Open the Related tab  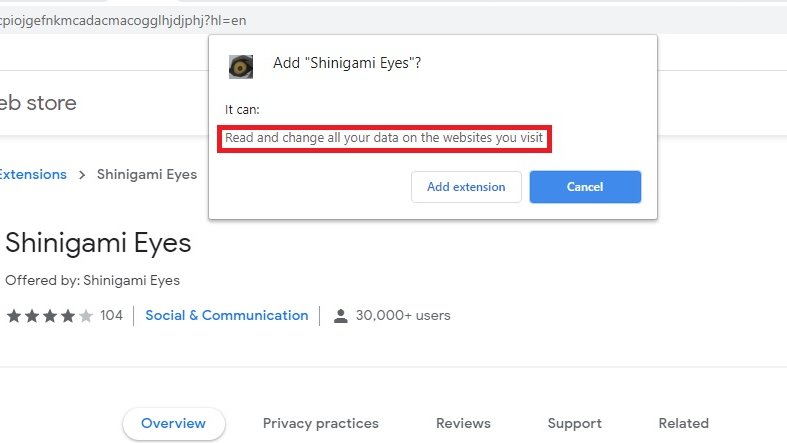coord(684,423)
